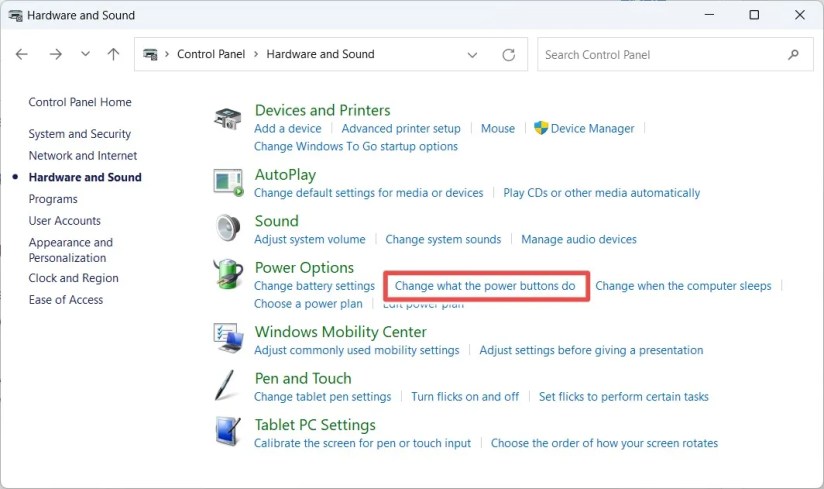The width and height of the screenshot is (824, 489).
Task: Change default settings for media or devices
Action: (x=368, y=193)
